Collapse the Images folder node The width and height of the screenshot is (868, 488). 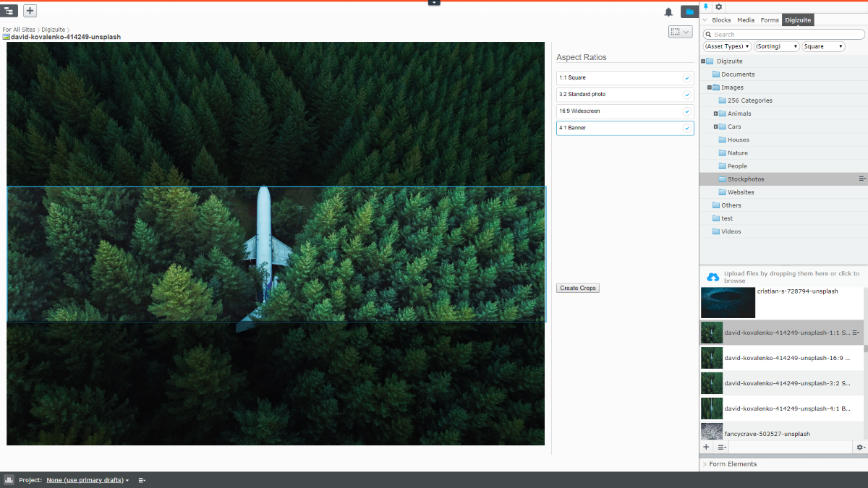coord(710,87)
